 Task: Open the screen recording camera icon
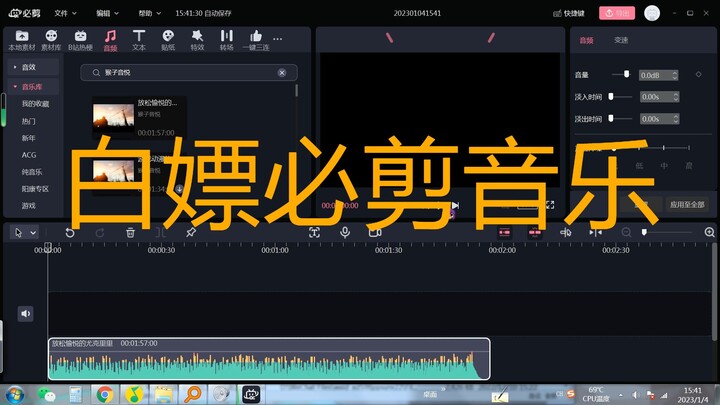tap(375, 232)
